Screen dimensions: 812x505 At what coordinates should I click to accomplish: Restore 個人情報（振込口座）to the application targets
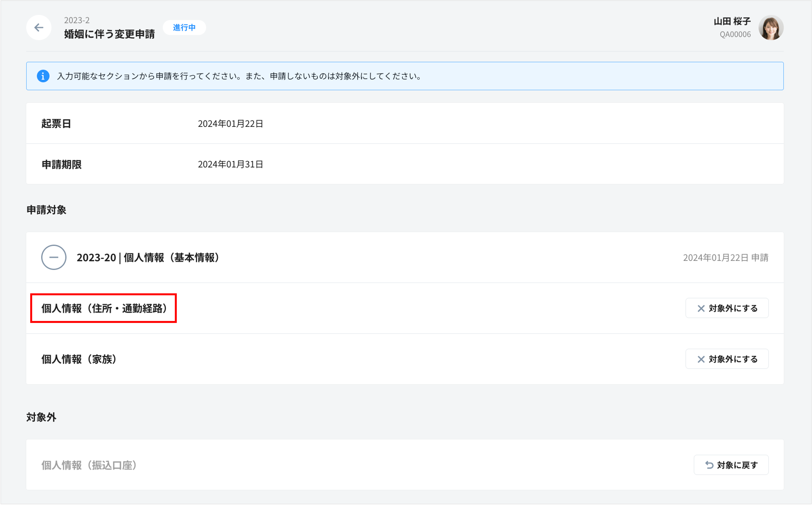coord(732,465)
